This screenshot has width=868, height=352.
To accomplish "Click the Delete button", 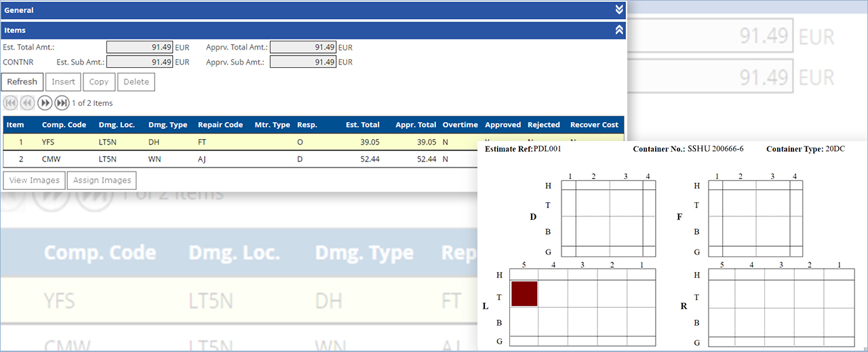I will click(136, 82).
